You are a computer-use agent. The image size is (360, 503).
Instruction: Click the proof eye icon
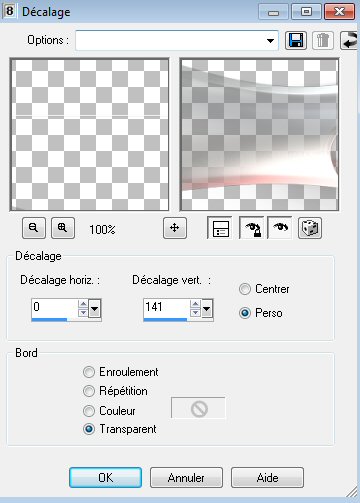280,228
